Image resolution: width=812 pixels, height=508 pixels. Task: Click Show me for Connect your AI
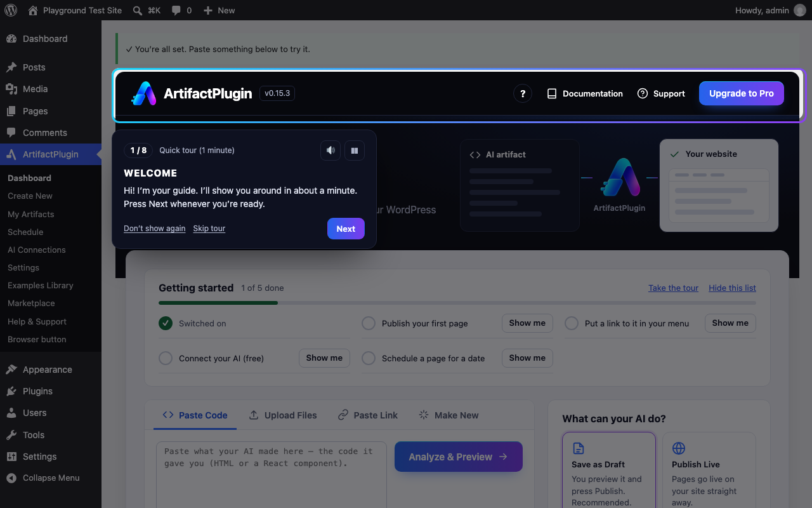click(324, 358)
